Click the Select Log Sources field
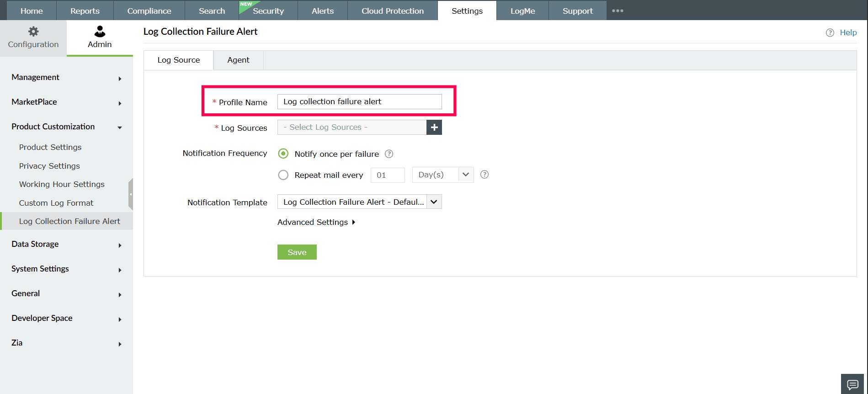This screenshot has width=868, height=394. (352, 128)
